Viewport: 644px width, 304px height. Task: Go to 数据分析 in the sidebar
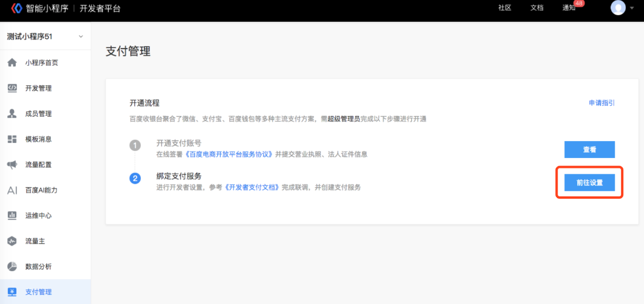45,267
